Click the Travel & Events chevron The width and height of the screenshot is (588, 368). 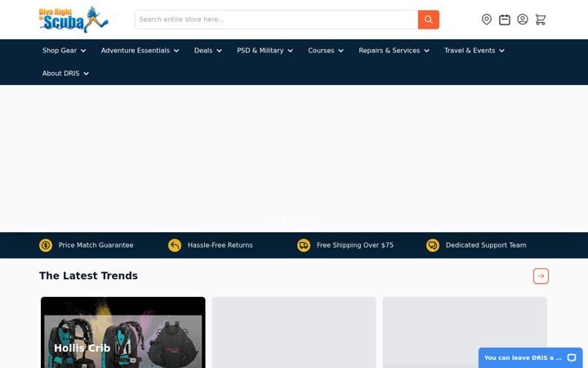tap(501, 51)
